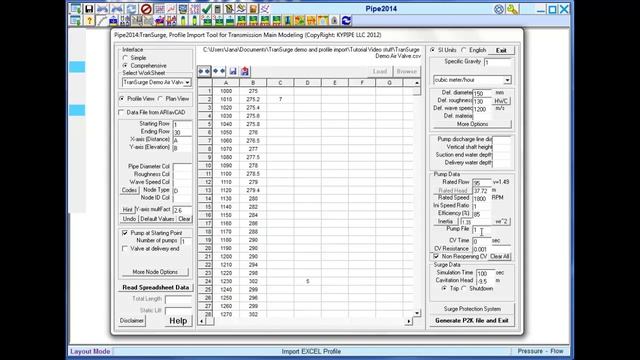Select the English units radio button
Image resolution: width=640 pixels, height=360 pixels.
point(464,50)
